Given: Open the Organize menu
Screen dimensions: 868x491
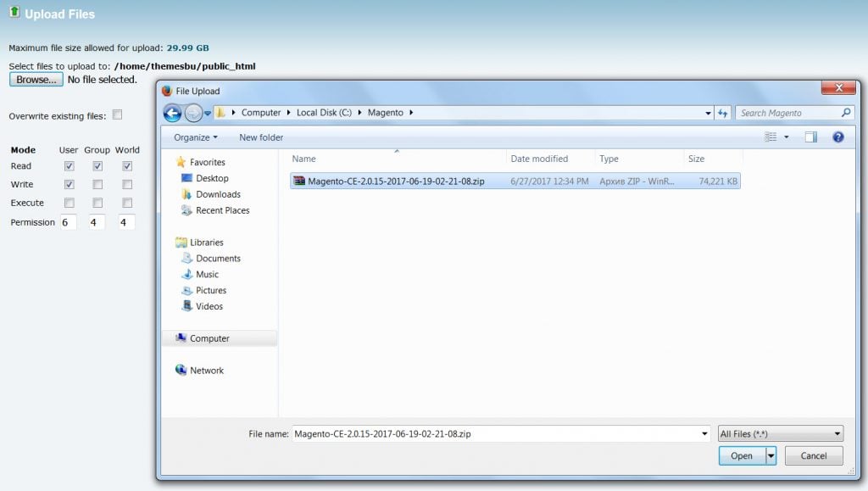Looking at the screenshot, I should pyautogui.click(x=195, y=137).
